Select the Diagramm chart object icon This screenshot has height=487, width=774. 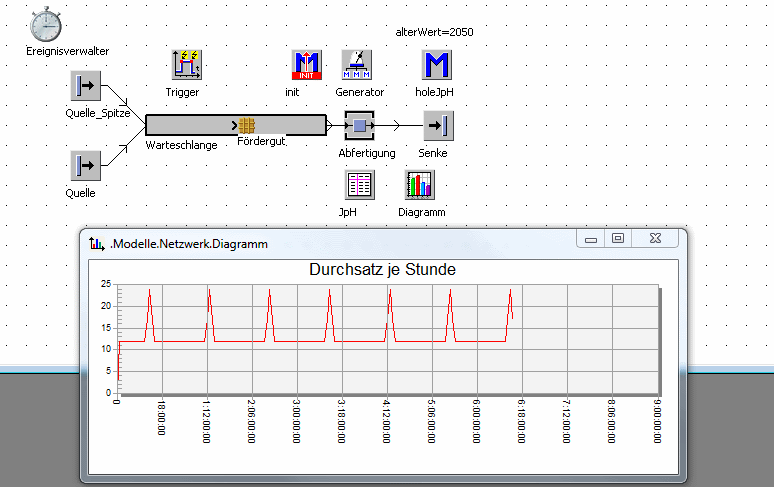pyautogui.click(x=420, y=185)
